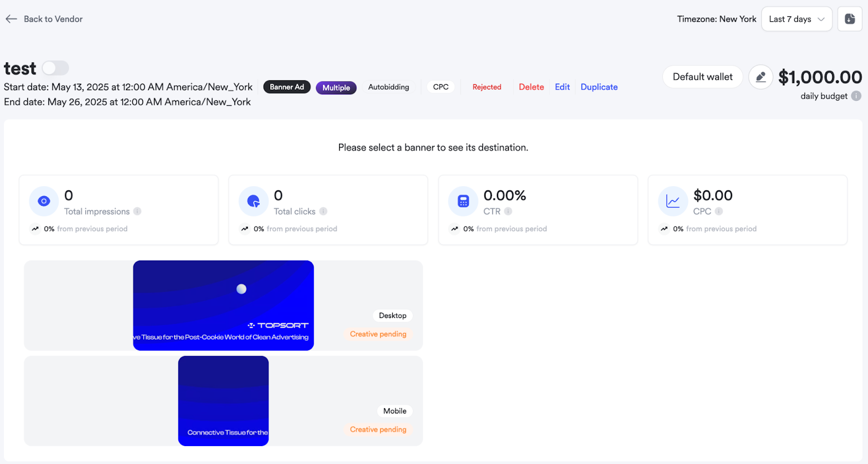Click the test campaign title

(x=20, y=69)
